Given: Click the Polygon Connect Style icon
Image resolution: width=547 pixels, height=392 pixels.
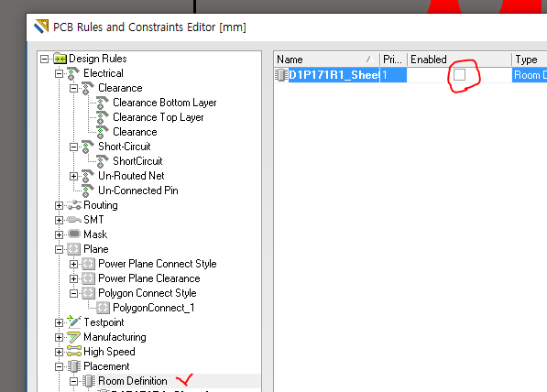Looking at the screenshot, I should (x=88, y=293).
